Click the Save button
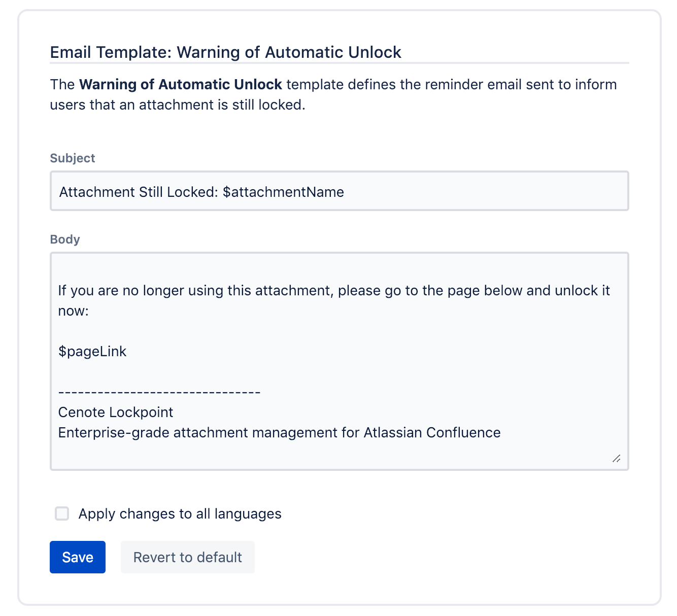 [78, 557]
